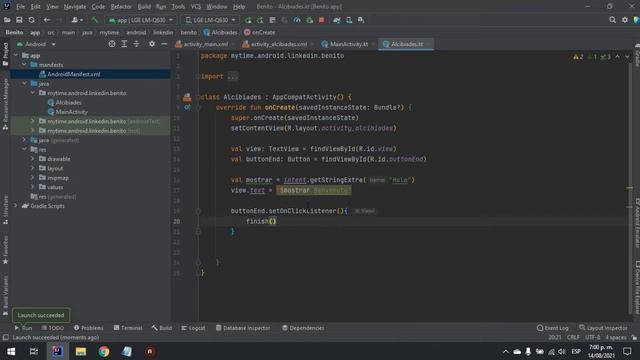Open the File menu
This screenshot has height=360, width=640.
(x=20, y=7)
